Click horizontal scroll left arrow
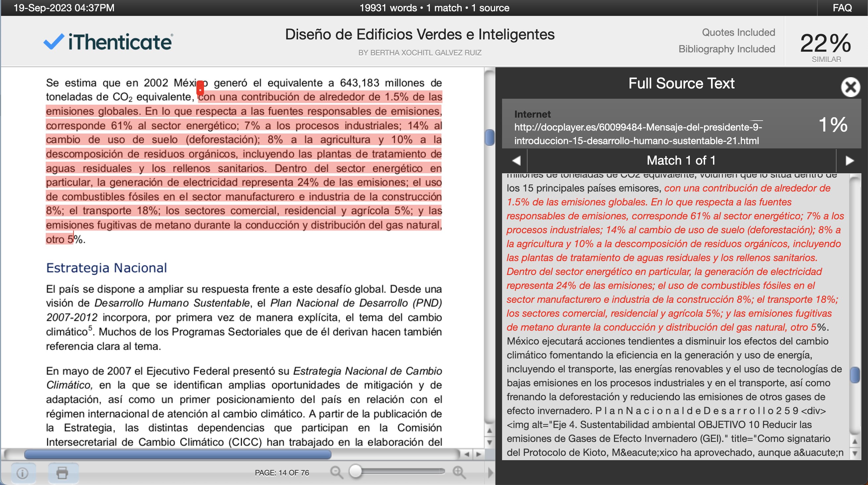 coord(467,454)
